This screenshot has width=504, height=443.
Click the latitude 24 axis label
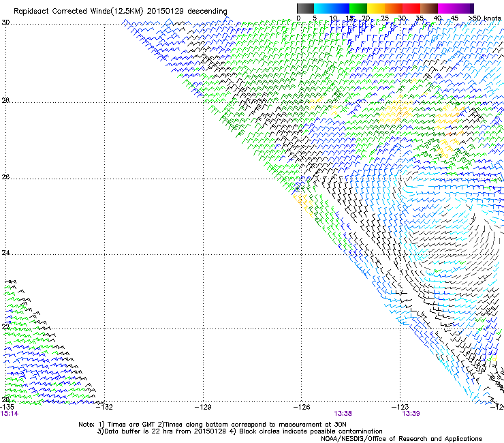[x=5, y=253]
